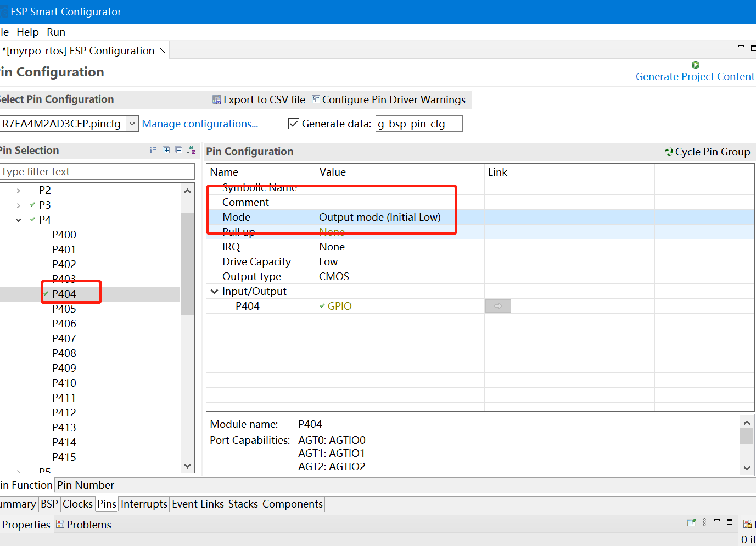
Task: Switch to the Interrupts tab
Action: [144, 504]
